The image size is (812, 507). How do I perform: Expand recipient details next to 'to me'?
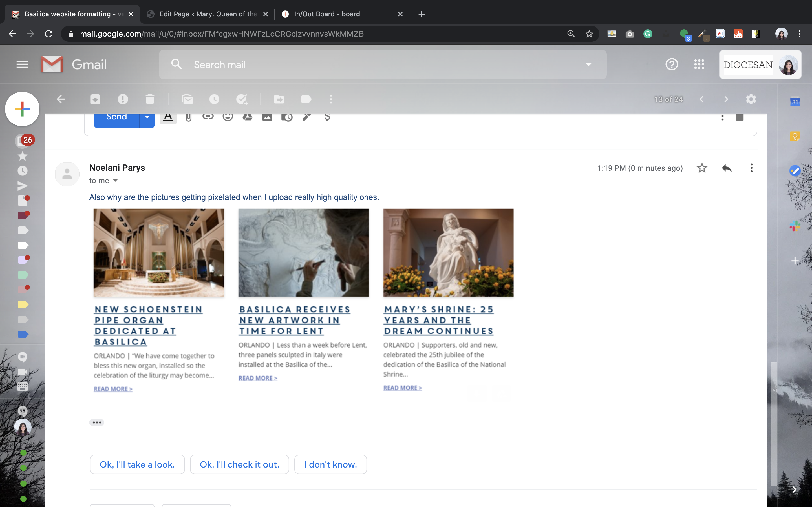115,181
